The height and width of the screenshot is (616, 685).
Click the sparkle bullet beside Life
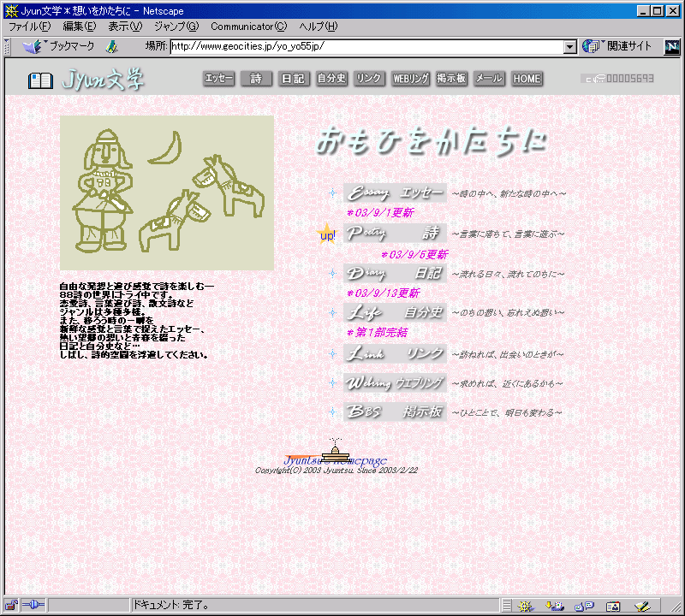pos(333,312)
